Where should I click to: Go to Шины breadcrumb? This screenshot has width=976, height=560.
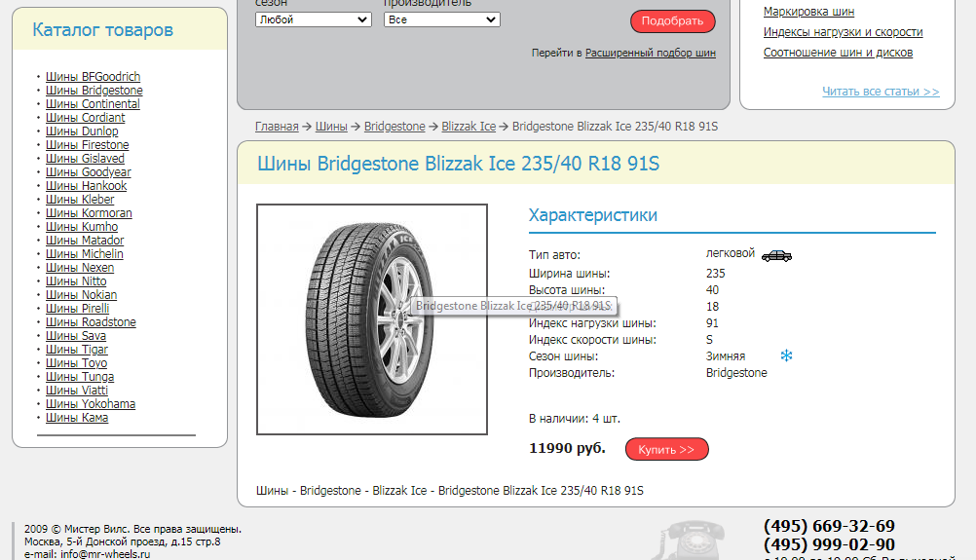pos(331,127)
